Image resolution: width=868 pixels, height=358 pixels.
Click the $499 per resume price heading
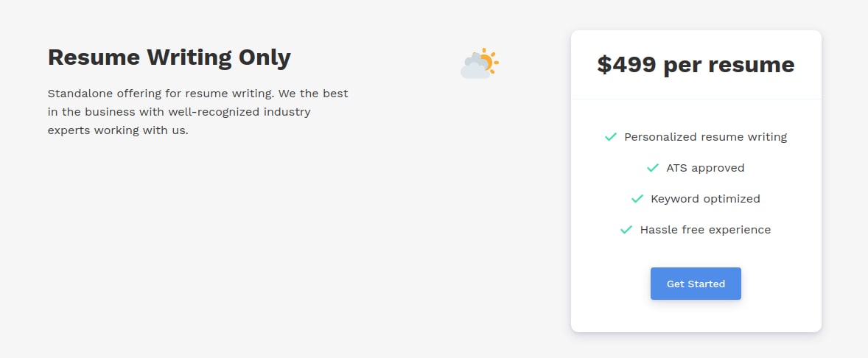pyautogui.click(x=696, y=65)
